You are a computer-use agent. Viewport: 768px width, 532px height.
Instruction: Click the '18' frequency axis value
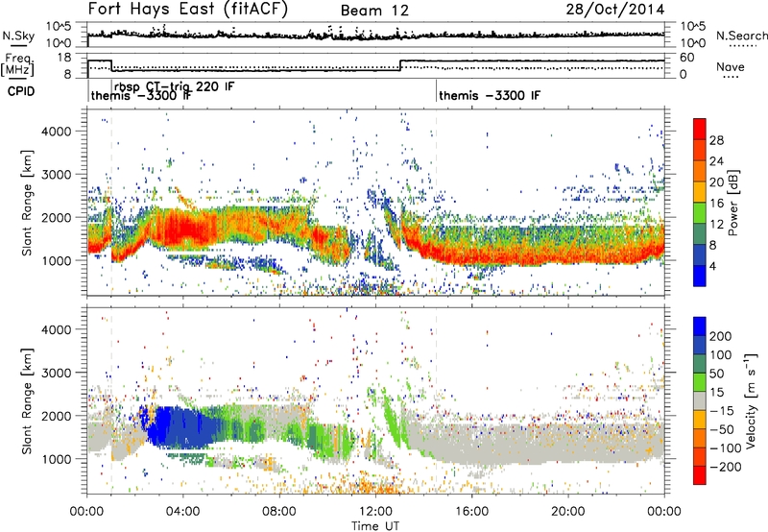(63, 58)
